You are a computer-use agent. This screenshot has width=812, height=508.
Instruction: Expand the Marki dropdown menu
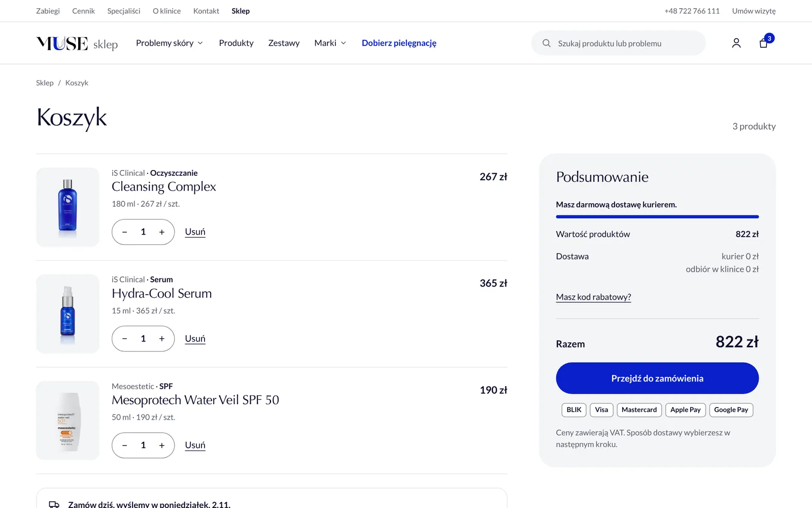330,43
